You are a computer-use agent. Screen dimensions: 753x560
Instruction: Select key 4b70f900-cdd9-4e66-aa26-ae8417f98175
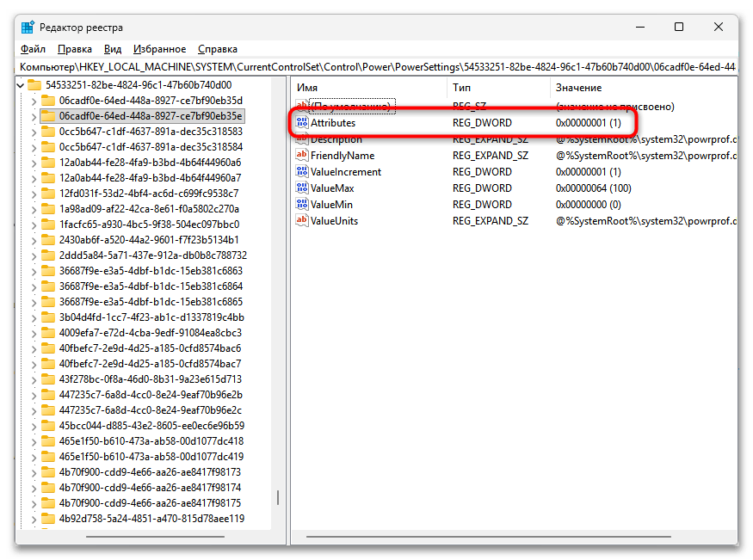tap(150, 503)
